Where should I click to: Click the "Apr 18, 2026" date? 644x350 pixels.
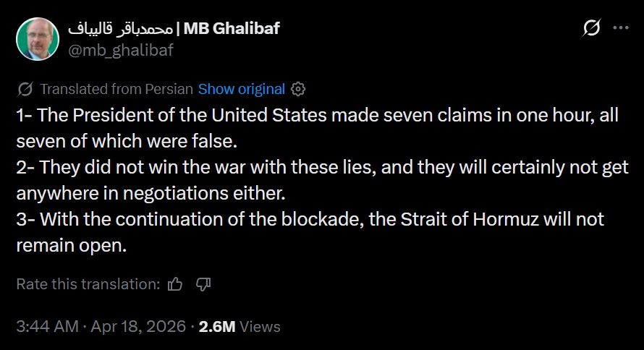[x=137, y=326]
